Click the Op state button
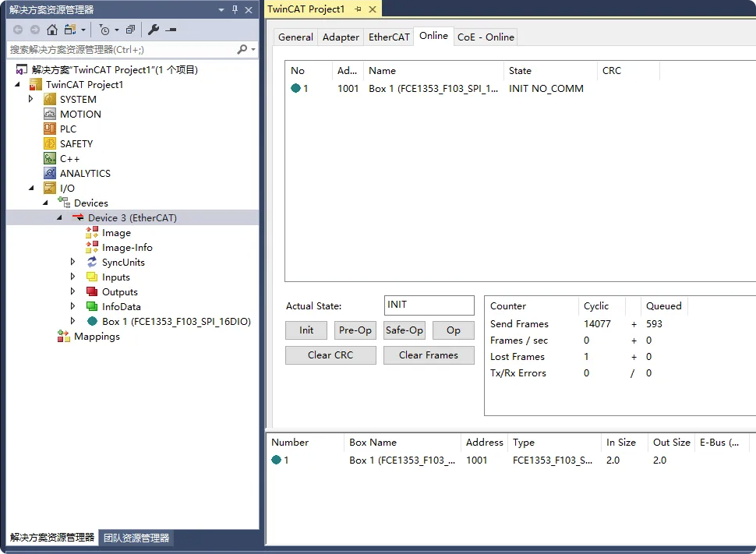The height and width of the screenshot is (554, 756). [454, 330]
